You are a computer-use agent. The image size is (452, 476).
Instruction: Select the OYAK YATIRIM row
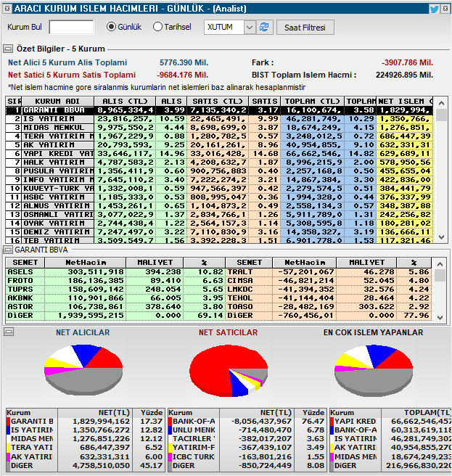click(x=219, y=223)
